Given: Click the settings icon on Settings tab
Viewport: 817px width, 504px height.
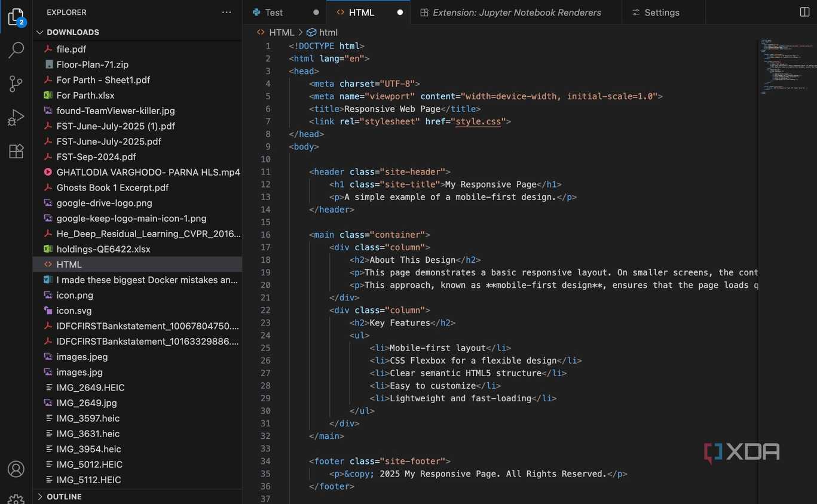Looking at the screenshot, I should point(636,12).
